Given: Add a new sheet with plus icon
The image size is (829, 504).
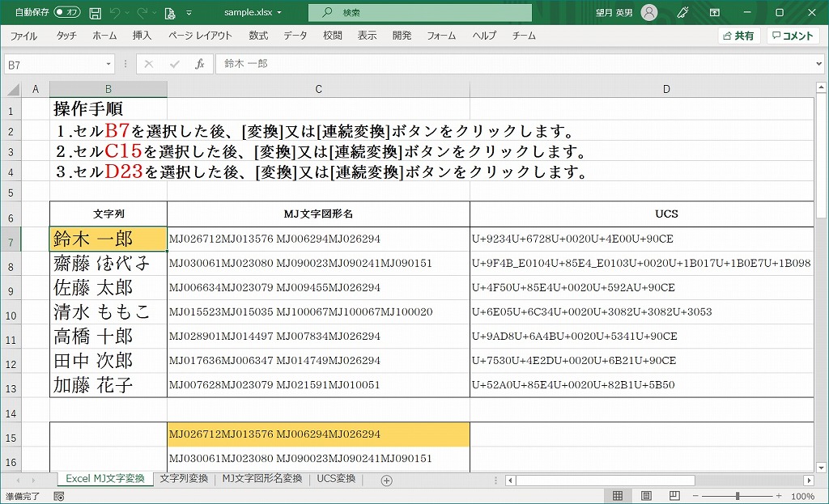Looking at the screenshot, I should tap(386, 481).
